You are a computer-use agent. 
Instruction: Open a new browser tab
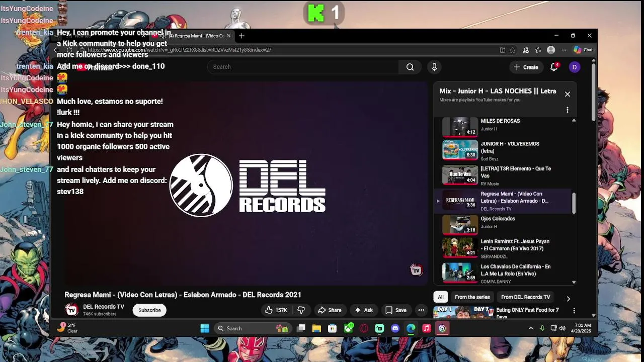coord(242,36)
